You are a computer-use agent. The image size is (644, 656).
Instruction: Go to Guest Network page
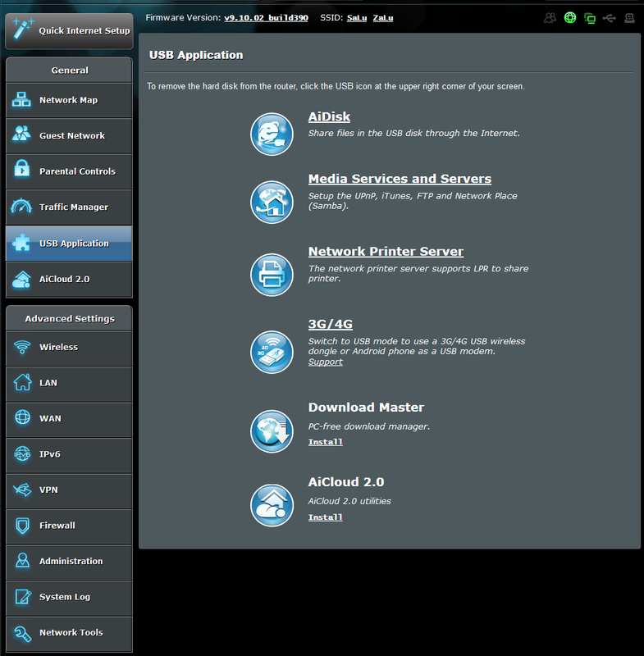coord(69,136)
